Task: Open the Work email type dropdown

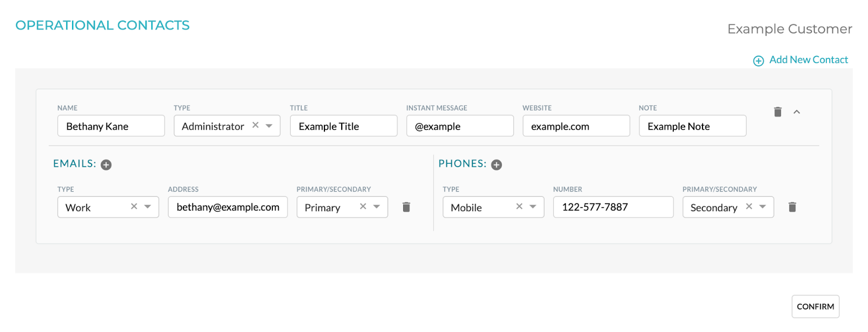Action: tap(148, 207)
